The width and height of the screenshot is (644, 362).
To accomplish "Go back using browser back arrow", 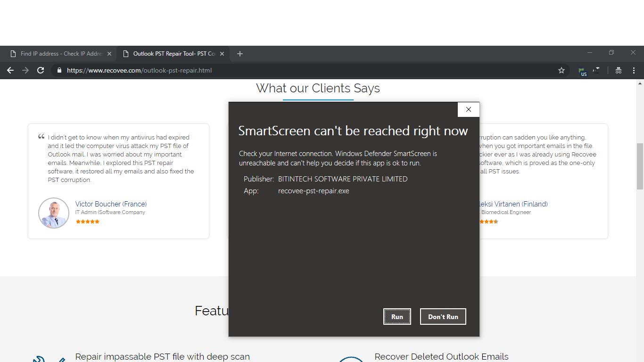I will [10, 70].
